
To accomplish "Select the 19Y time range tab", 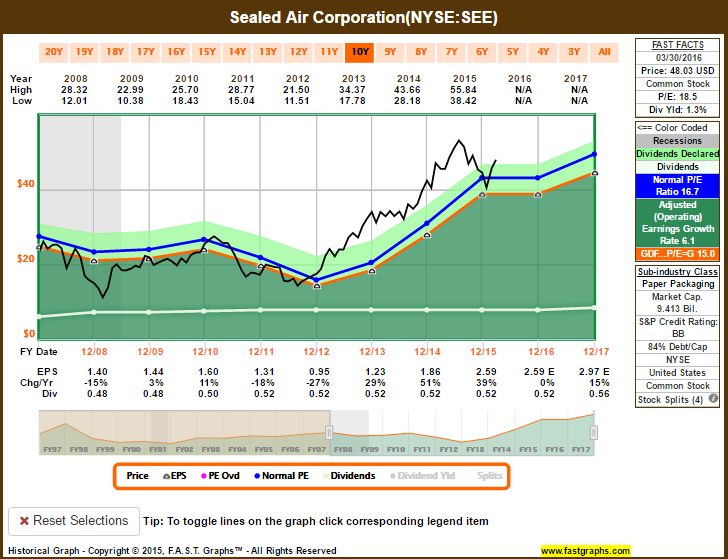I will pos(84,52).
